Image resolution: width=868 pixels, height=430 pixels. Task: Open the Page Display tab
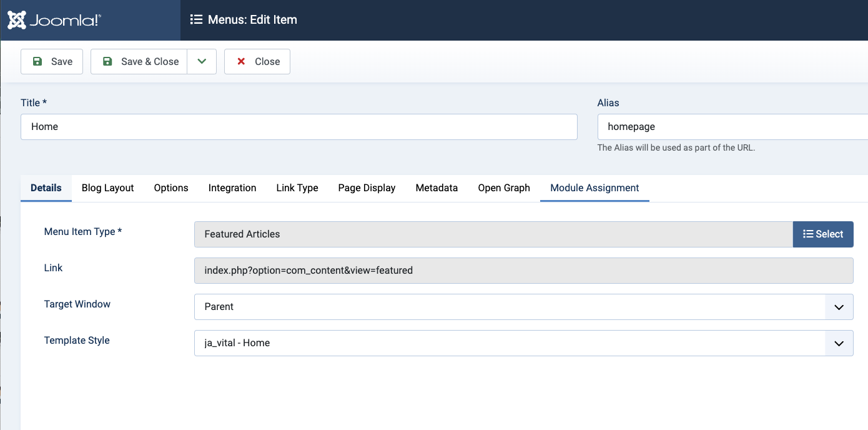coord(367,187)
